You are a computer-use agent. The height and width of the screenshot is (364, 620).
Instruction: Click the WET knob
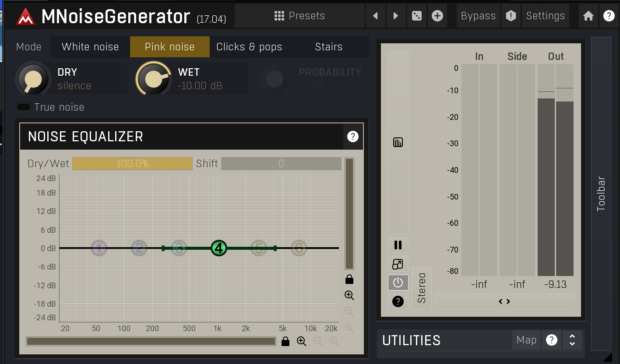(x=153, y=79)
